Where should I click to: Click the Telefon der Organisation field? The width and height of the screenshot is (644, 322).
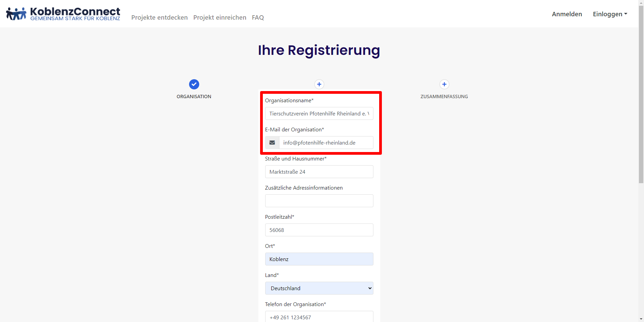point(319,317)
